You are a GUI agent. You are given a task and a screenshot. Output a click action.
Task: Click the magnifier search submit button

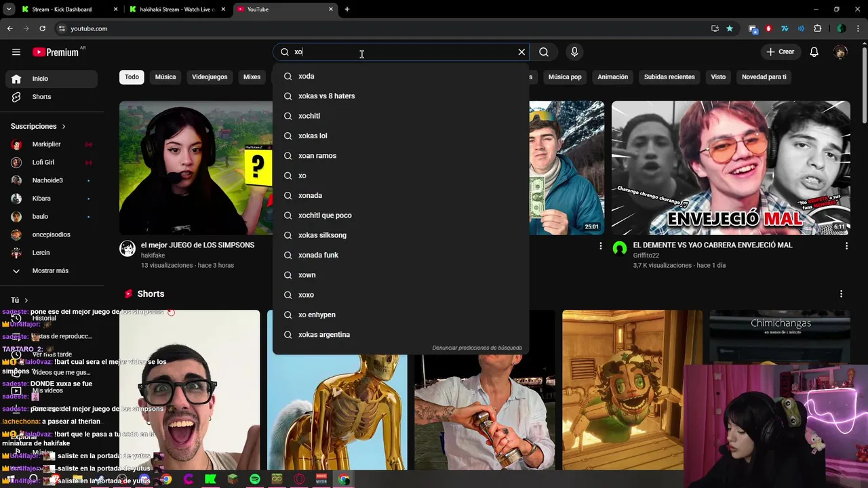(544, 52)
